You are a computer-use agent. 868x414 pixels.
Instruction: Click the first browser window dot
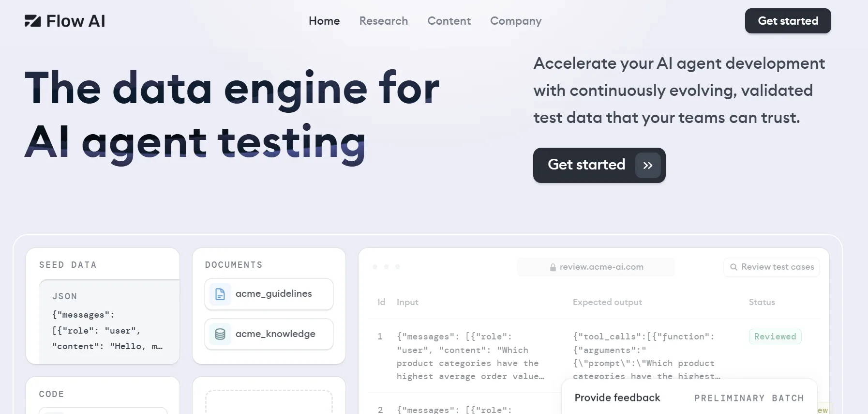click(x=375, y=267)
